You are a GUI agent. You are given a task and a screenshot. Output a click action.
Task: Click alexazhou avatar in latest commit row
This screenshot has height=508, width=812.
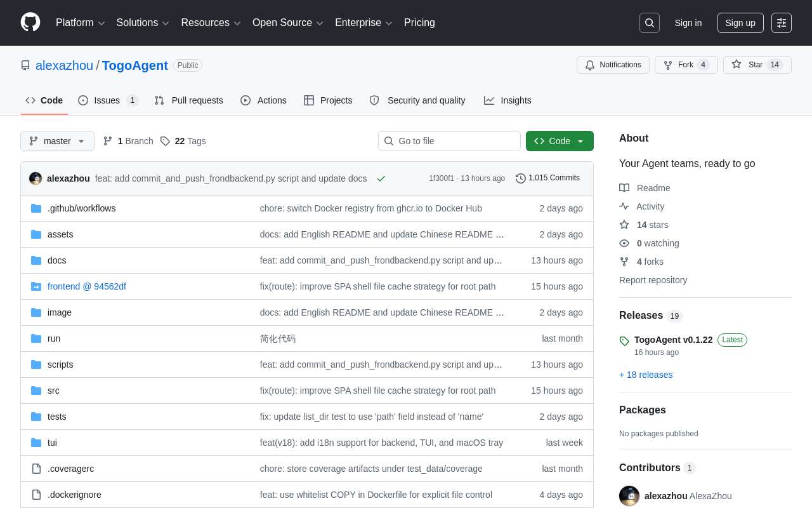coord(36,178)
